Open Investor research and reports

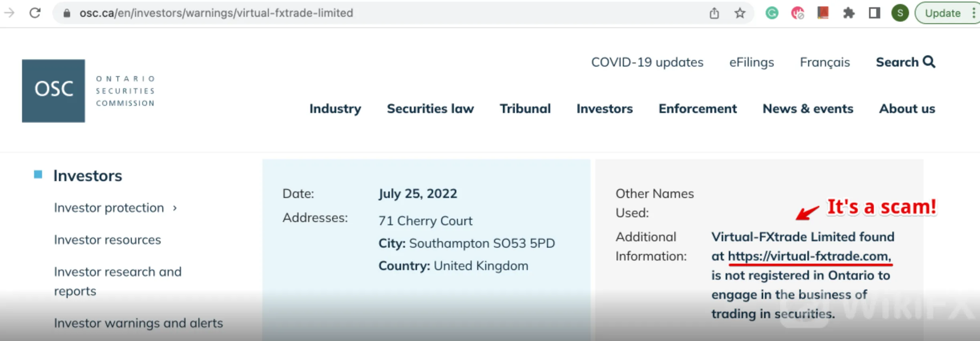pos(118,281)
